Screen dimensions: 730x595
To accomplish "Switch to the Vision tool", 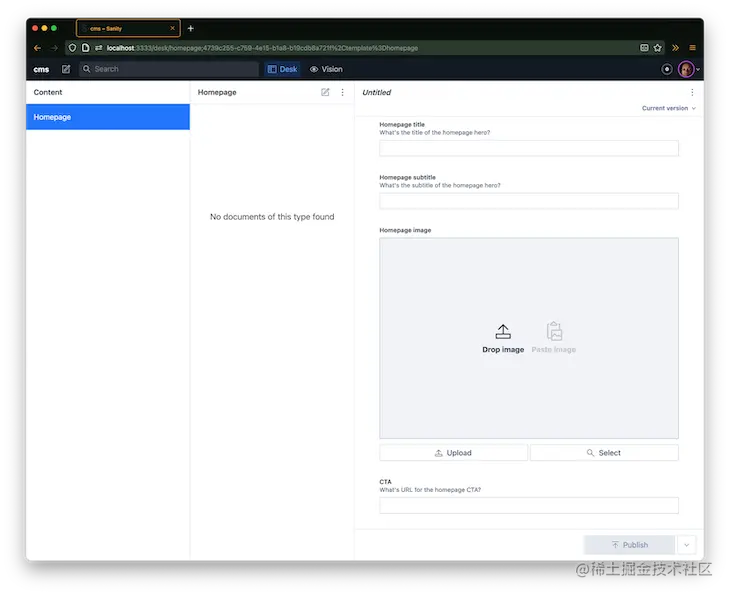I will coord(326,69).
